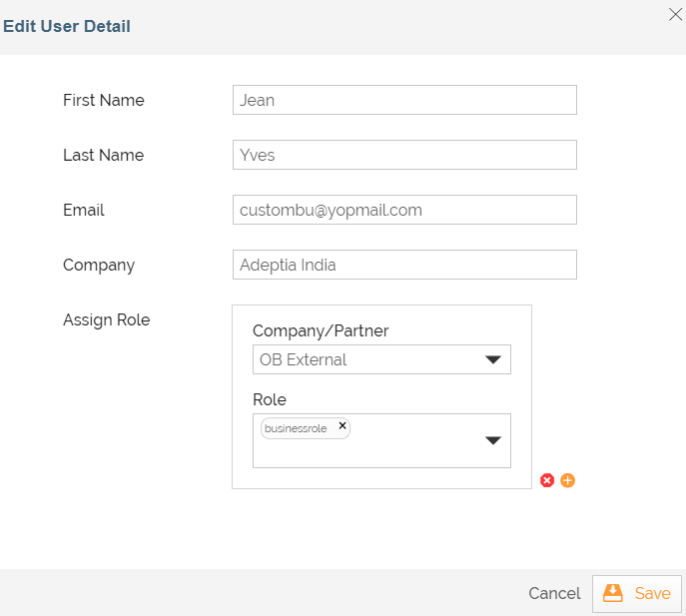Click the red remove role assignment icon
This screenshot has width=686, height=616.
click(547, 480)
